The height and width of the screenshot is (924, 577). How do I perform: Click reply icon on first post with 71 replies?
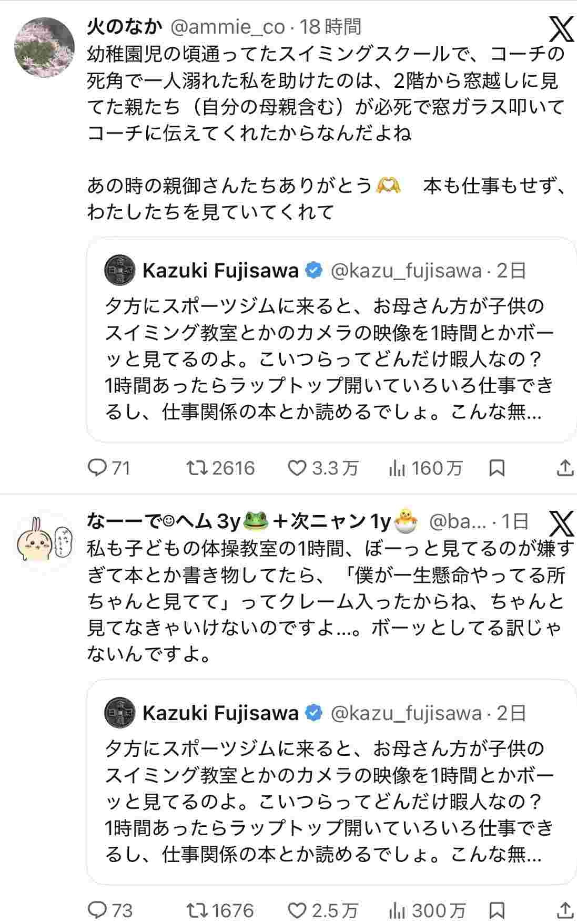(x=97, y=468)
